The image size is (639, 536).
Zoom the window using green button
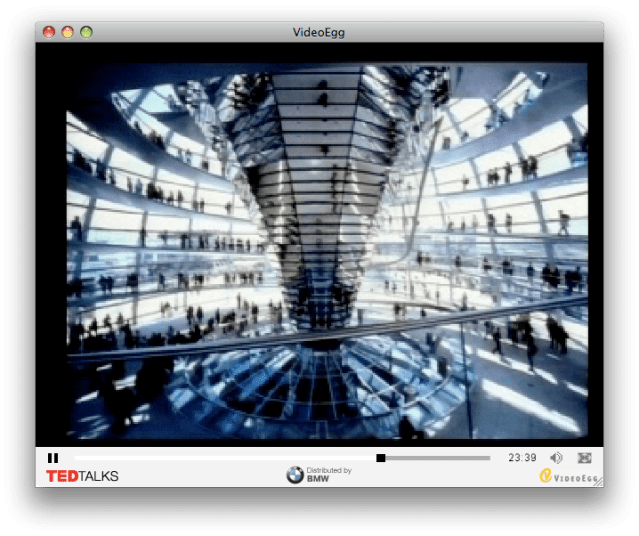pyautogui.click(x=87, y=32)
